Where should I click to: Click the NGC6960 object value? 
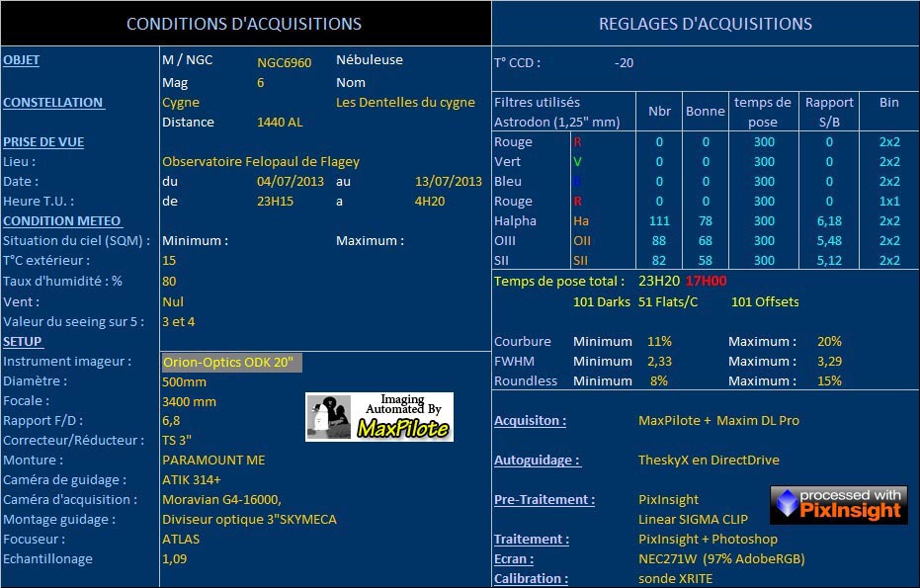(284, 63)
